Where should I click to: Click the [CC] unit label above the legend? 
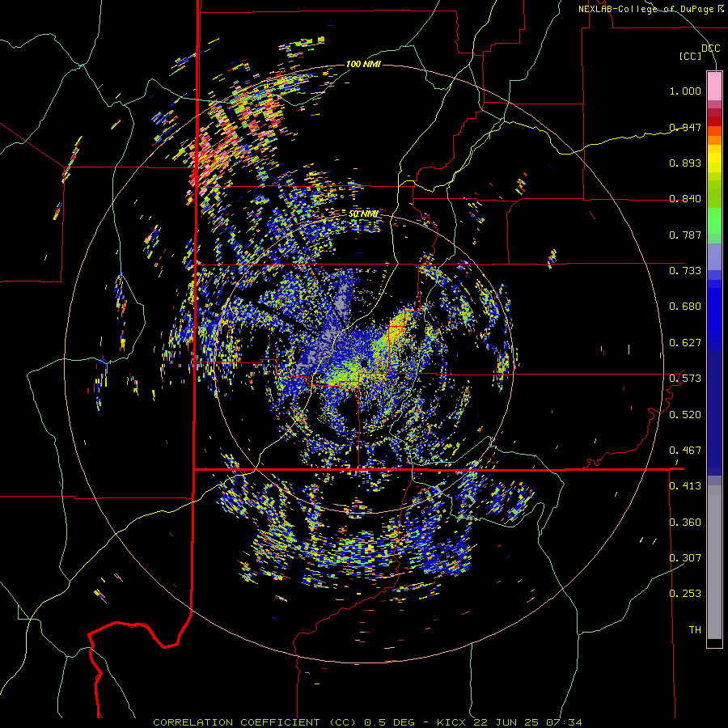coord(691,56)
